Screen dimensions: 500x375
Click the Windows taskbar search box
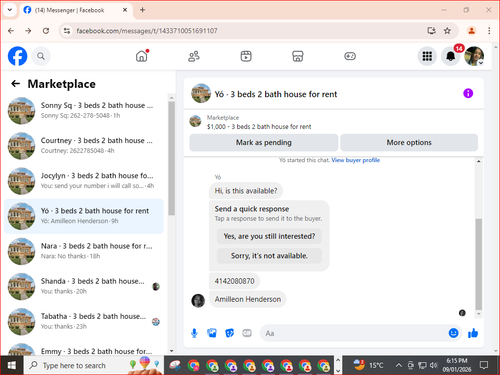pos(93,365)
